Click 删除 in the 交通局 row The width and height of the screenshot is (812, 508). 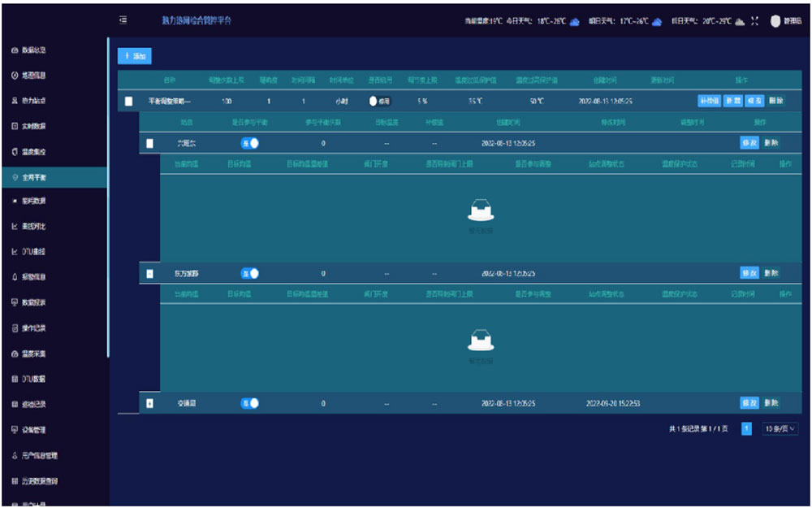pyautogui.click(x=771, y=403)
